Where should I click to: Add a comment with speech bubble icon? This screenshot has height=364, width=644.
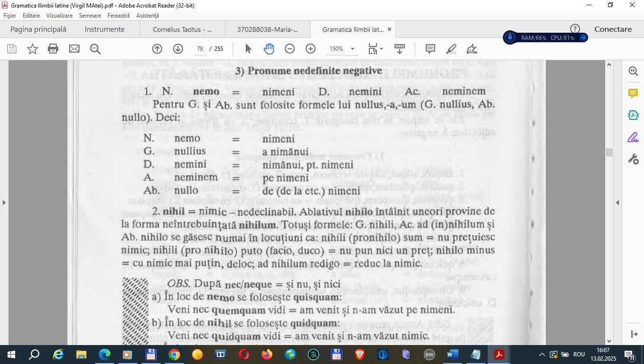coord(430,49)
